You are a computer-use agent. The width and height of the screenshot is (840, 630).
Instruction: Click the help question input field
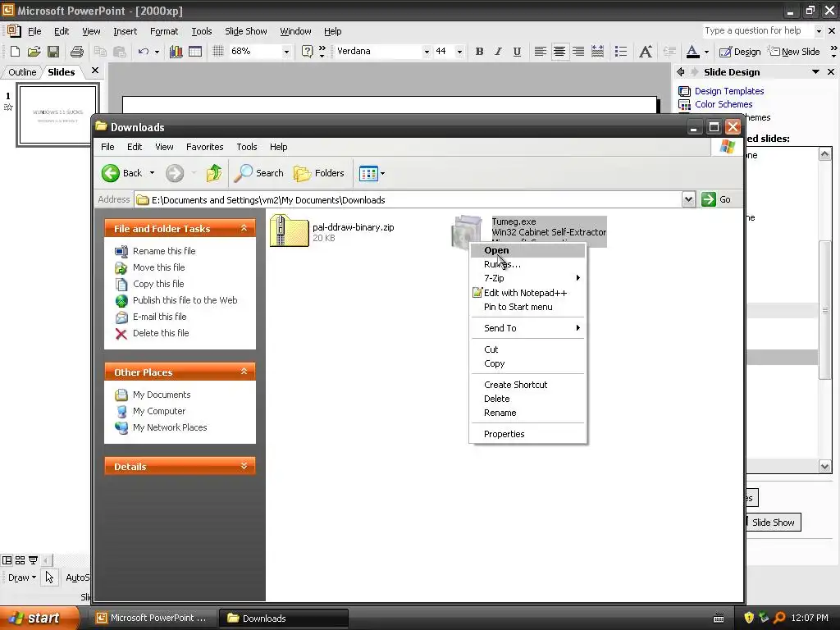757,30
